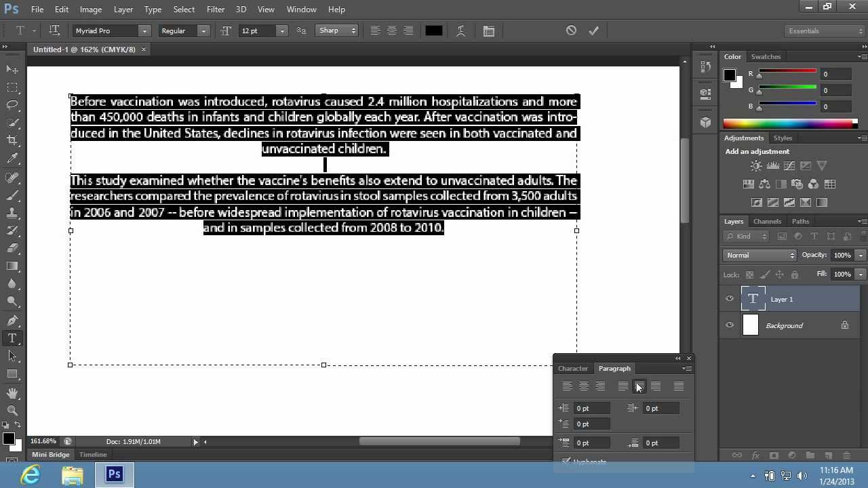Add a Levels adjustment
The image size is (868, 488).
[773, 165]
